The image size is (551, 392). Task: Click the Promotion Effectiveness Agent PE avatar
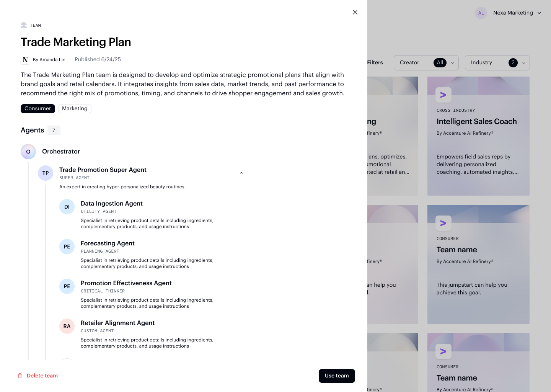coord(67,286)
